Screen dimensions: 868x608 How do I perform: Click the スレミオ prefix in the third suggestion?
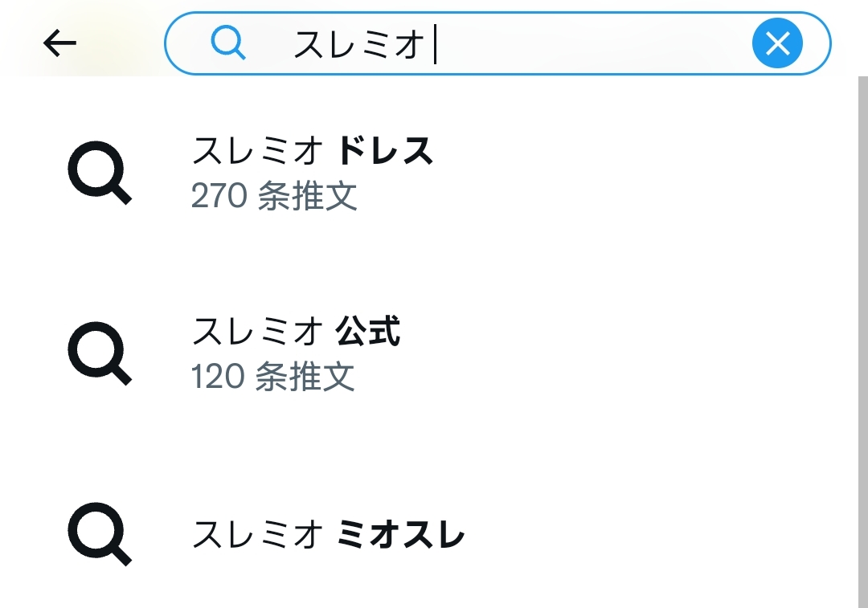(258, 534)
